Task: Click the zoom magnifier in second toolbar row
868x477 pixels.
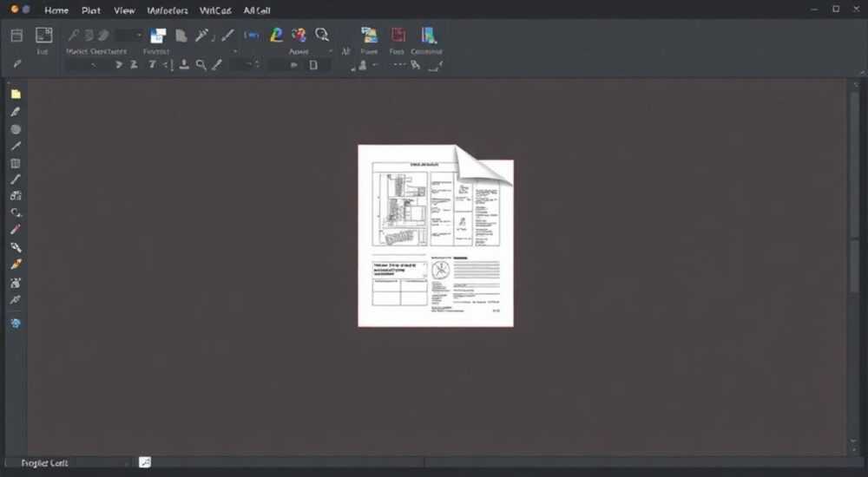Action: click(x=201, y=65)
